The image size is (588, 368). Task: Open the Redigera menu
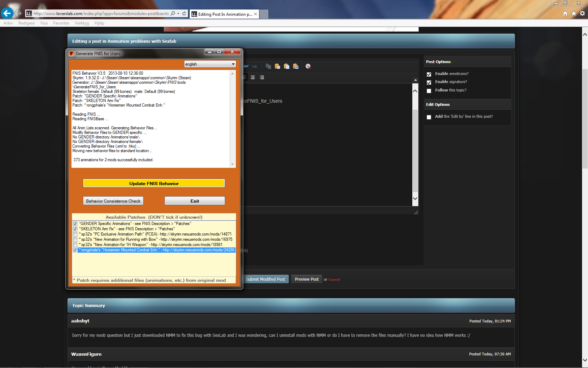point(27,23)
